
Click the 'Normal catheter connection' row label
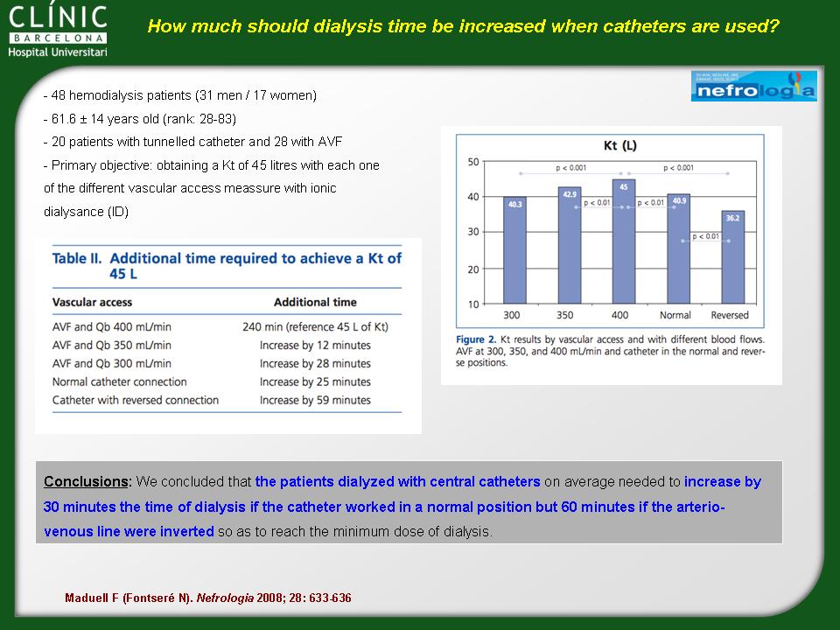click(x=120, y=381)
